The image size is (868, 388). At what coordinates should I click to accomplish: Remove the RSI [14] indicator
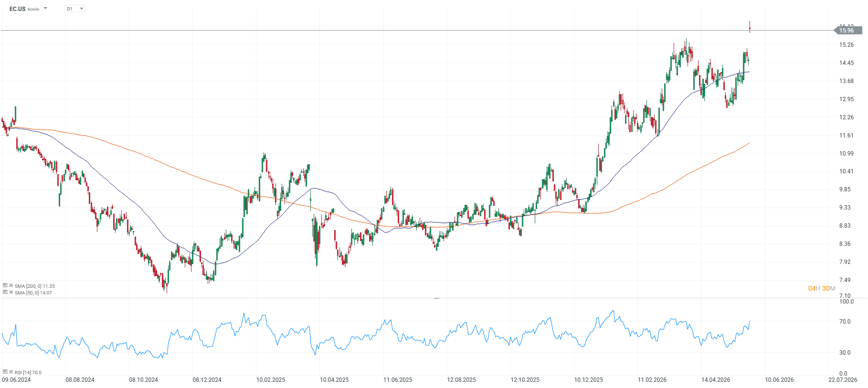pyautogui.click(x=11, y=372)
